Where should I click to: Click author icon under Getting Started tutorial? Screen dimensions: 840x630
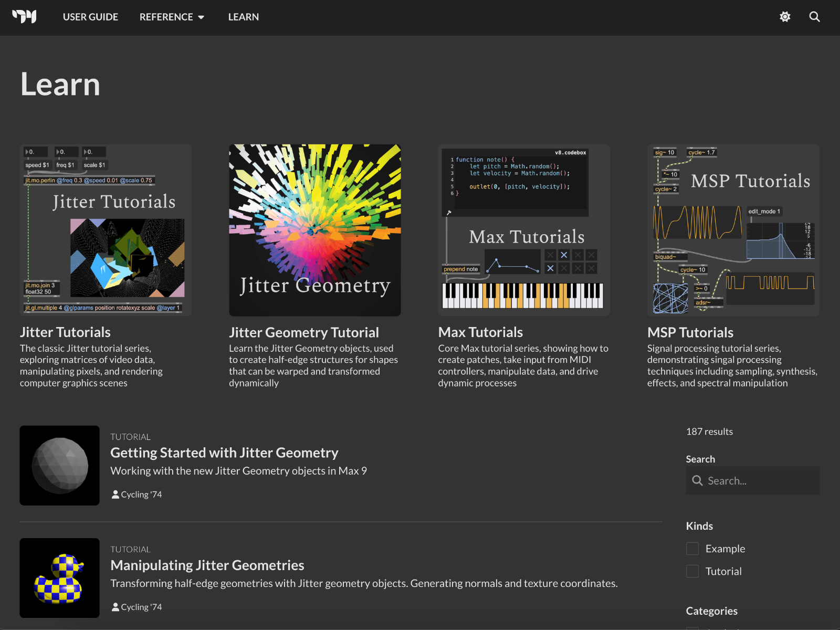point(115,495)
